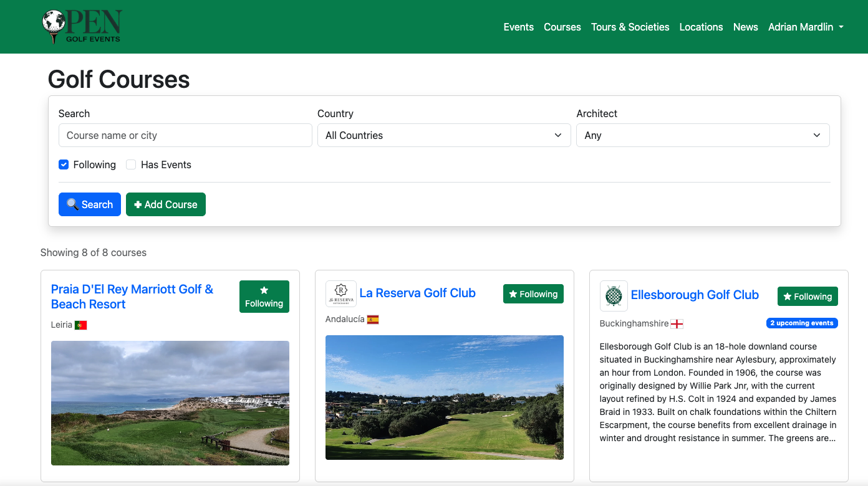Open the La Reserva course photo
Screen dimensions: 868x486
tap(444, 397)
